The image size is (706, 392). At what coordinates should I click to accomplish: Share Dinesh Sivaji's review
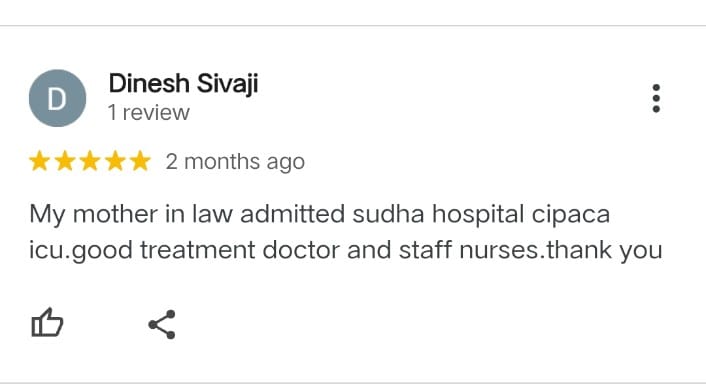[x=162, y=324]
